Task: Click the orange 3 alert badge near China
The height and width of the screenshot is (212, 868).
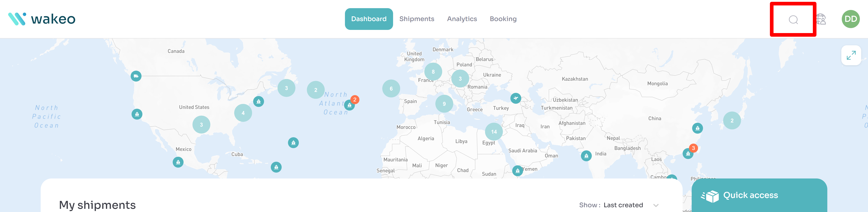Action: [x=693, y=148]
